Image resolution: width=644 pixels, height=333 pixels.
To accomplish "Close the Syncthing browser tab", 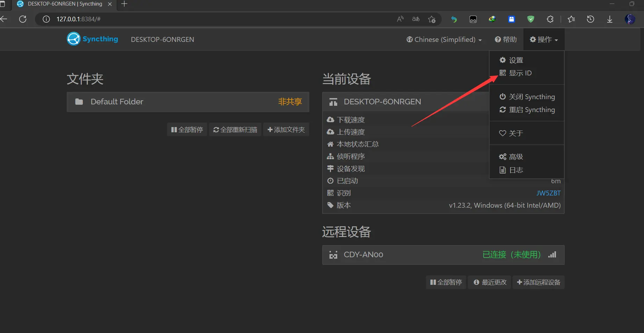I will pyautogui.click(x=110, y=4).
